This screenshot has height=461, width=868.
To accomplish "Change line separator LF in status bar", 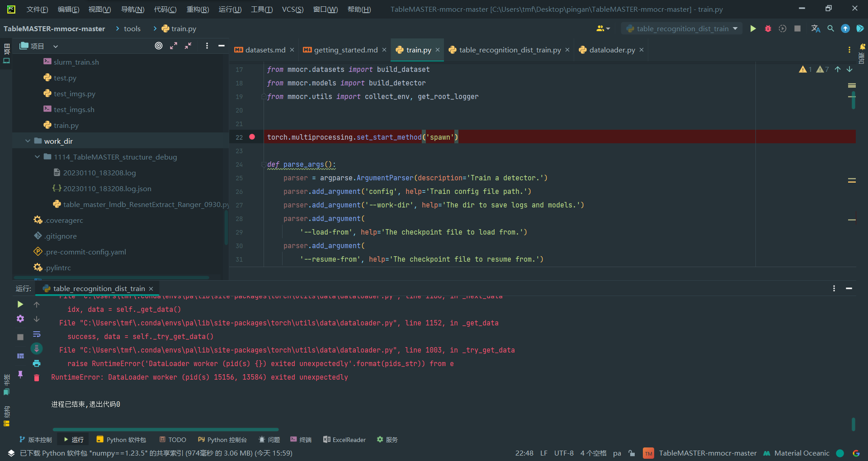I will pos(543,453).
